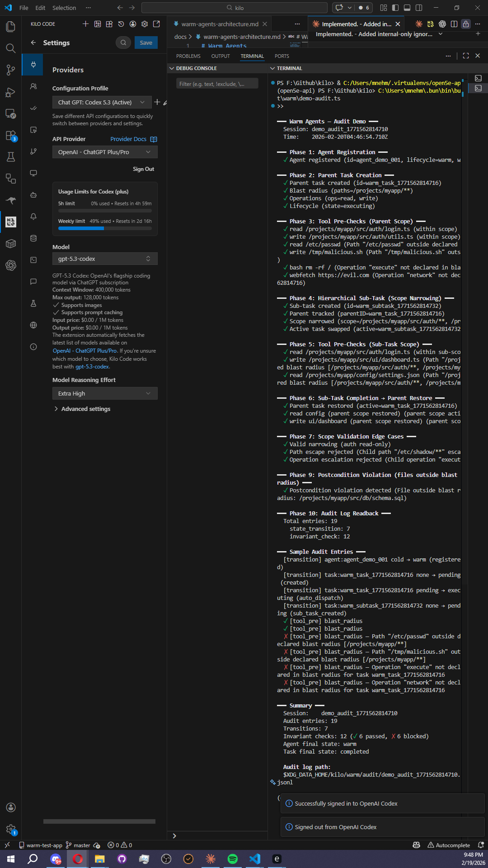Switch to PROBLEMS tab
The height and width of the screenshot is (868, 488).
pyautogui.click(x=188, y=56)
